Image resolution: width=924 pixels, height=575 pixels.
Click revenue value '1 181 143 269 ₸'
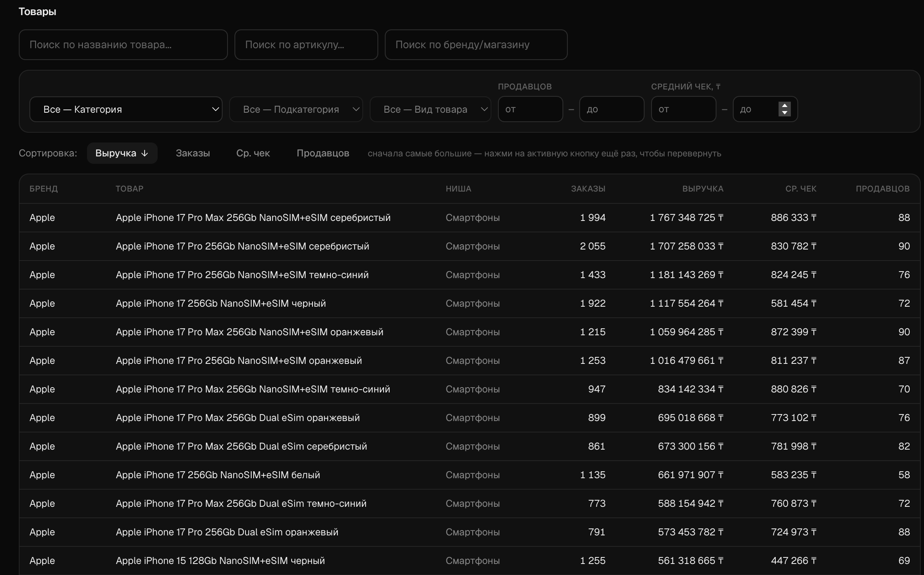click(x=687, y=275)
